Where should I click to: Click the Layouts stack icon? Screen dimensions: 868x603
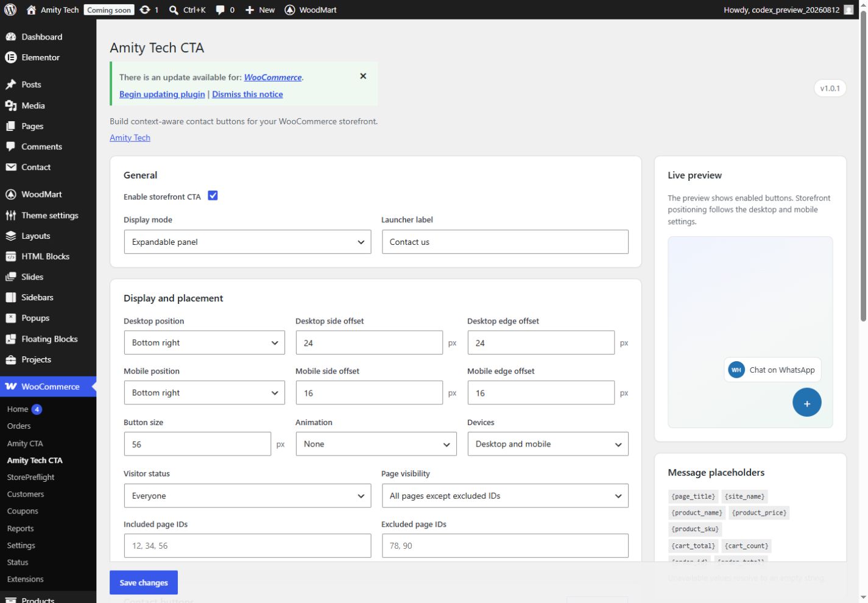point(11,236)
